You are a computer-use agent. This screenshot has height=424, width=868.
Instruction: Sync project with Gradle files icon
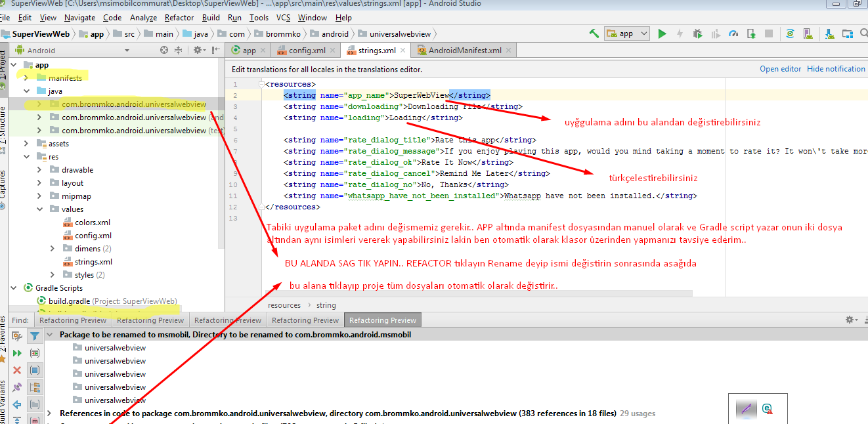791,33
